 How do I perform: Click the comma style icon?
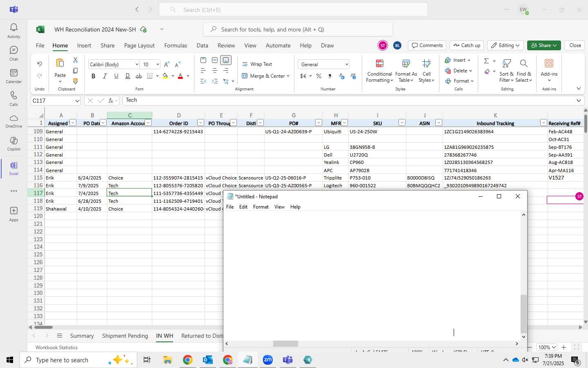click(330, 76)
